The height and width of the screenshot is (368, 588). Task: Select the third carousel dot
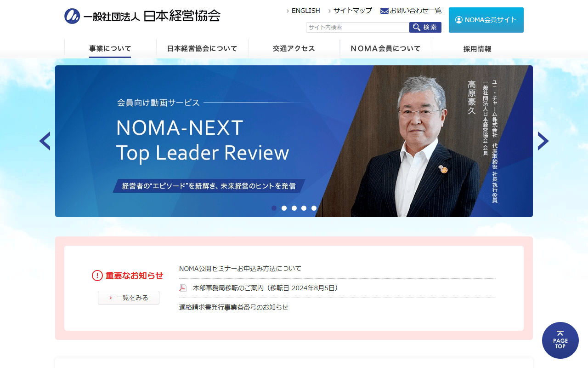pyautogui.click(x=294, y=208)
